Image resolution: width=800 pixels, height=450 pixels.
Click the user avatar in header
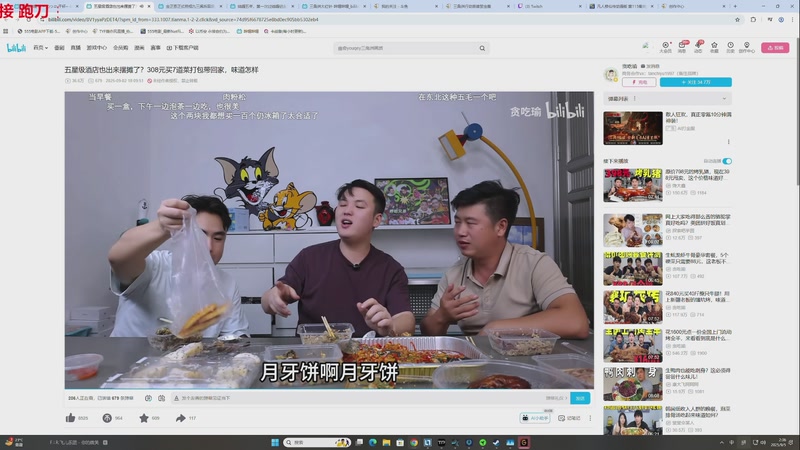point(645,46)
